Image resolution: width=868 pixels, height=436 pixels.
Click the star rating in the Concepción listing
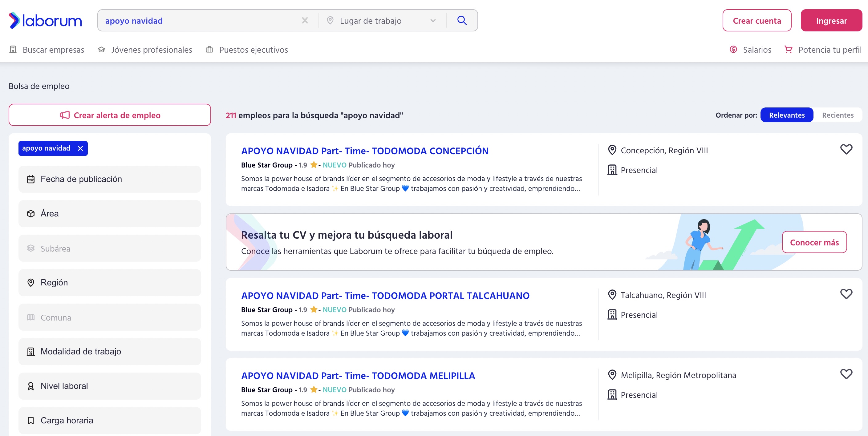coord(313,165)
